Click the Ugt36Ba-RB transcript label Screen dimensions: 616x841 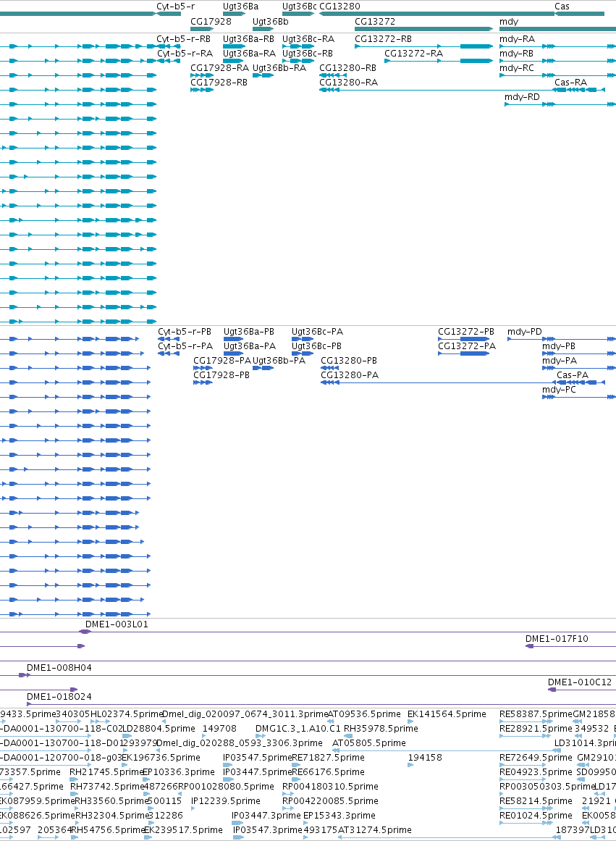point(249,39)
